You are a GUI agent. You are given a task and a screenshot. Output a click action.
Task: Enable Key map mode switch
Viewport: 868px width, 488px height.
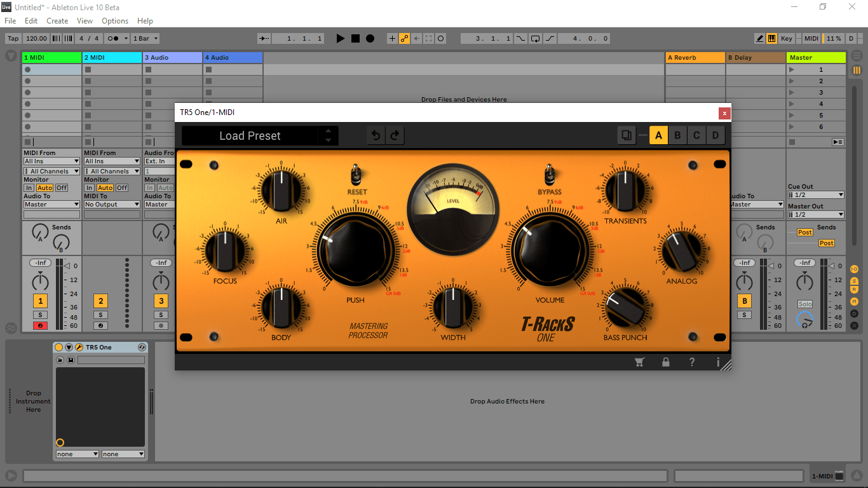786,38
